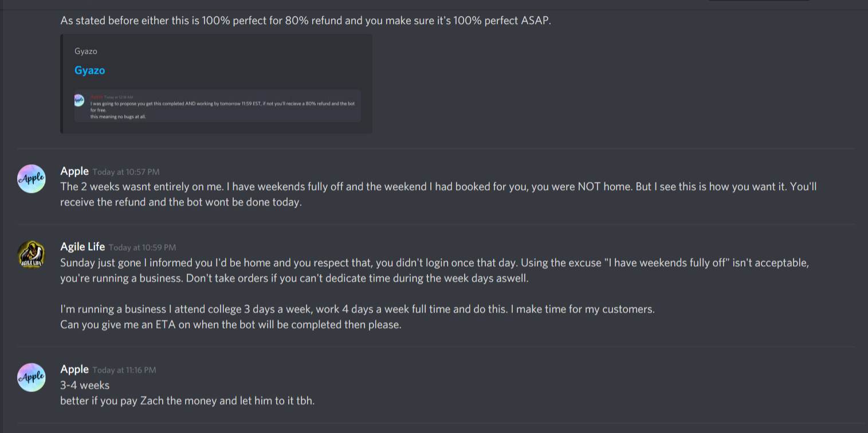868x433 pixels.
Task: Select the "As stated before" message at top
Action: click(305, 22)
